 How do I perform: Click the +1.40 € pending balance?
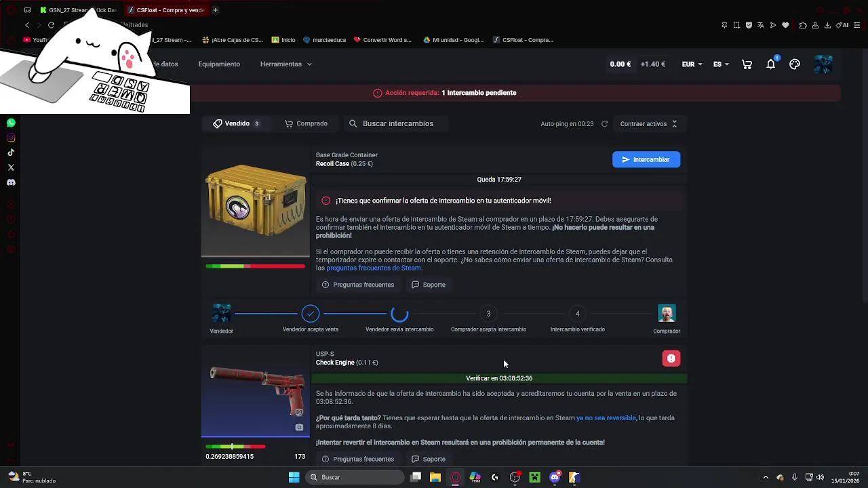653,64
